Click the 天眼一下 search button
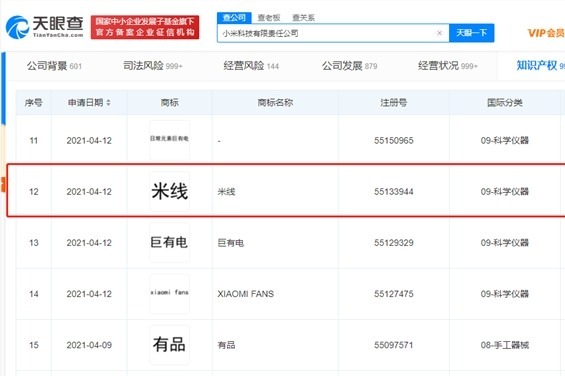Image resolution: width=565 pixels, height=376 pixels. tap(471, 33)
